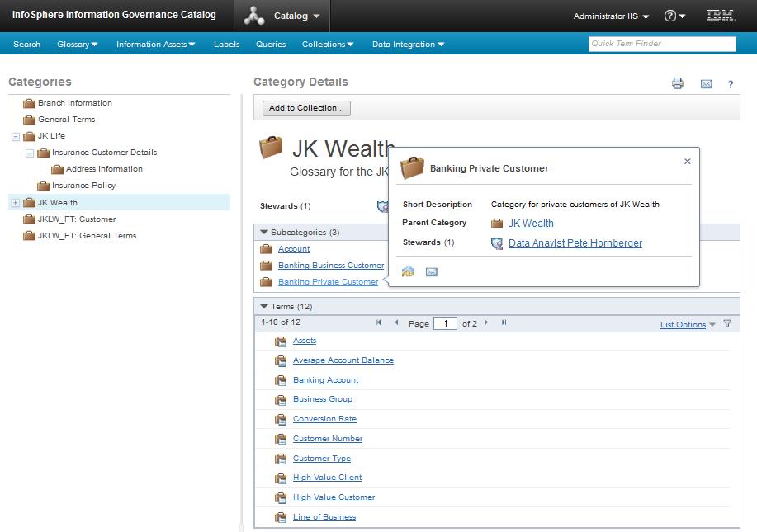Open the Collections menu

pyautogui.click(x=328, y=44)
